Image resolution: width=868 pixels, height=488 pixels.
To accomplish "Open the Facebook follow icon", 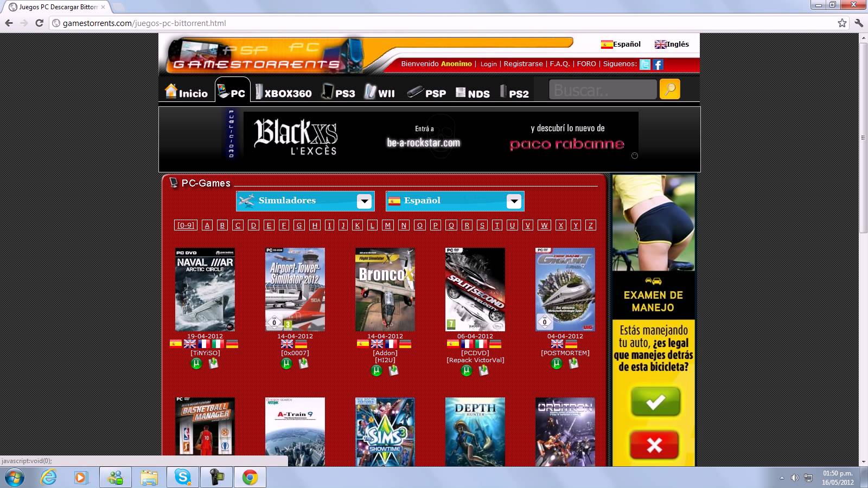I will pyautogui.click(x=658, y=65).
